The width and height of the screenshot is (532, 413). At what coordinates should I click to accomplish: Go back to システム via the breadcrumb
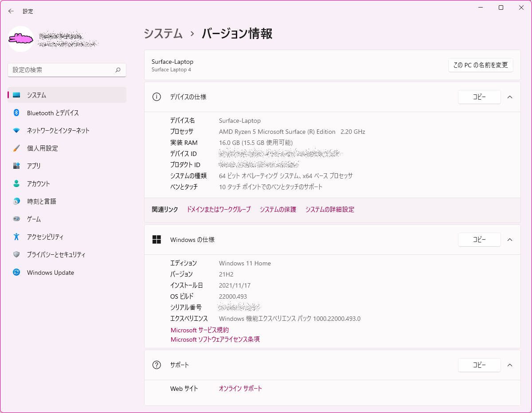click(163, 33)
